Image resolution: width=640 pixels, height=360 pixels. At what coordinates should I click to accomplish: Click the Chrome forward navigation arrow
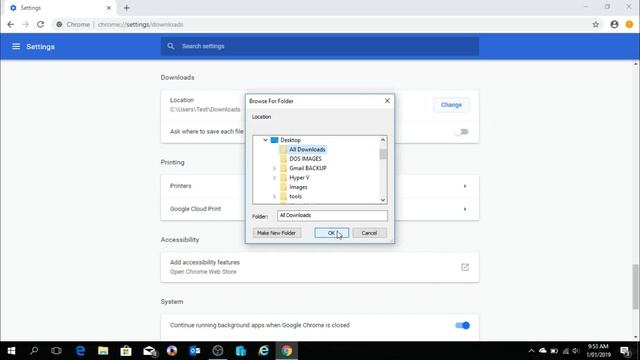[x=25, y=24]
